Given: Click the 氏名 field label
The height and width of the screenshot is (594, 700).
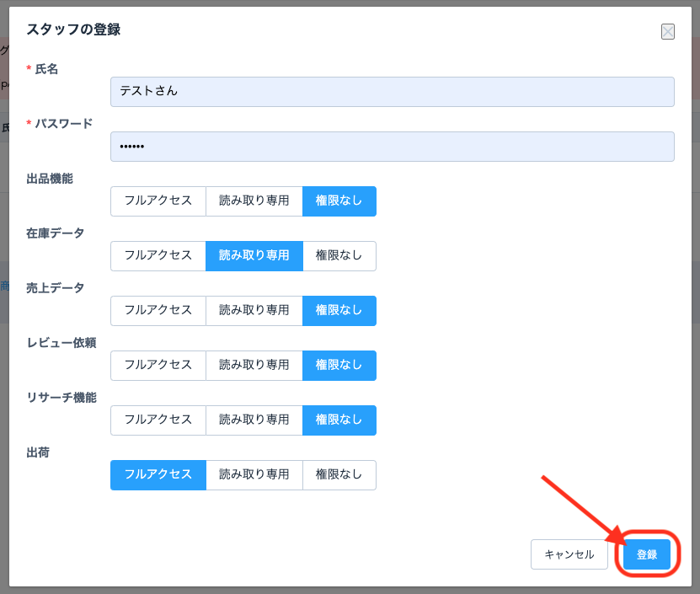Looking at the screenshot, I should pos(46,69).
